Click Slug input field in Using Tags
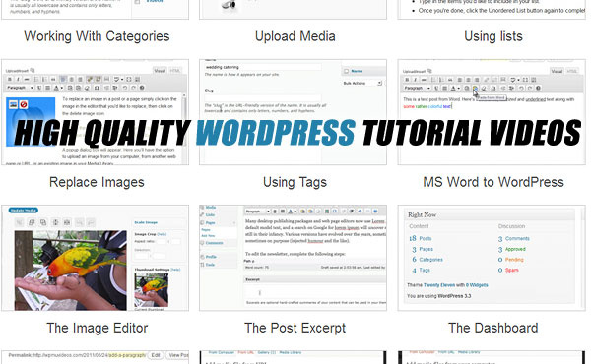The height and width of the screenshot is (364, 591). [263, 97]
